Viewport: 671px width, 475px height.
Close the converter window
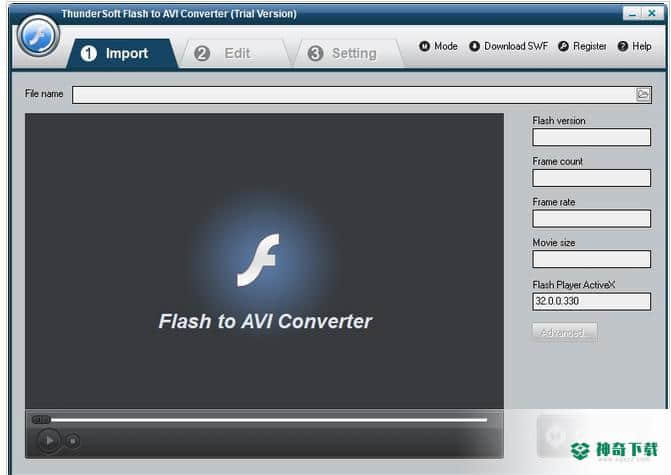(x=651, y=13)
